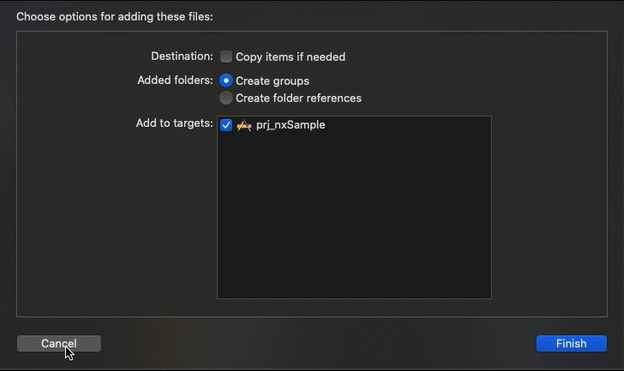Screen dimensions: 624x371
Task: Click the 'Add to targets:' field label
Action: pos(174,123)
